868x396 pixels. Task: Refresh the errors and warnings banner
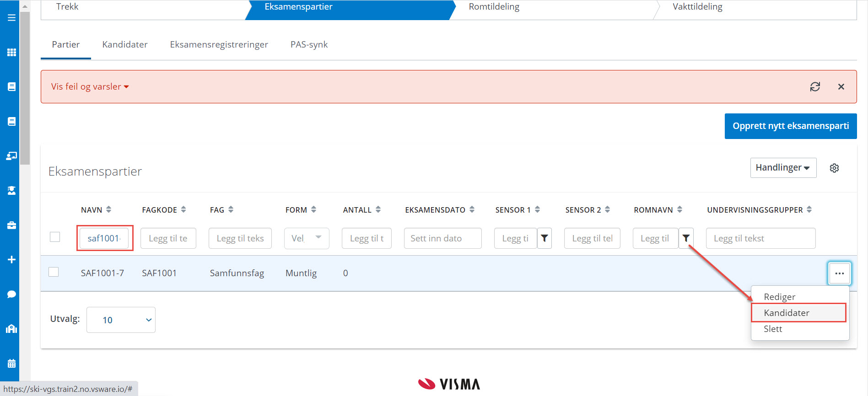point(815,86)
